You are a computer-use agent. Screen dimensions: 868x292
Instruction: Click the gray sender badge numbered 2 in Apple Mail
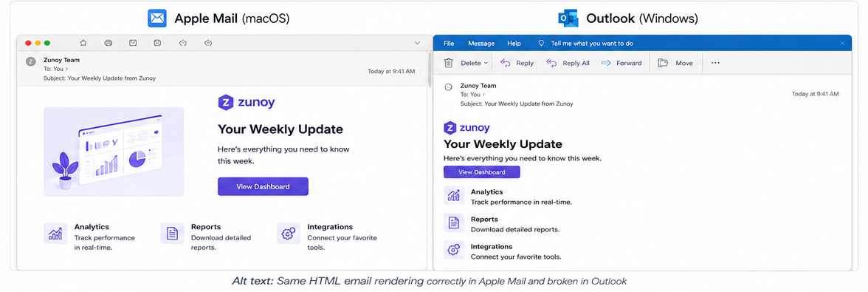tap(31, 61)
